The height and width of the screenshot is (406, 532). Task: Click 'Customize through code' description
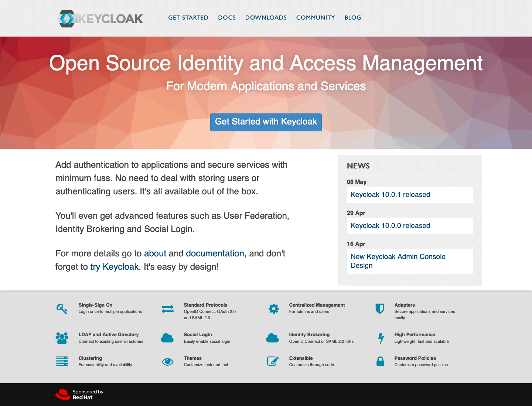point(311,365)
